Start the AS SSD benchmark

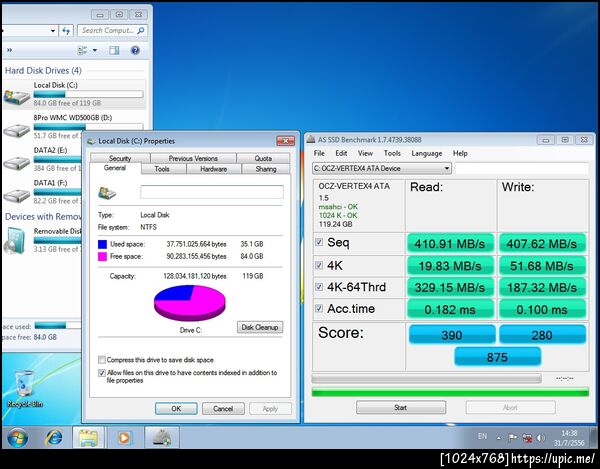(401, 407)
